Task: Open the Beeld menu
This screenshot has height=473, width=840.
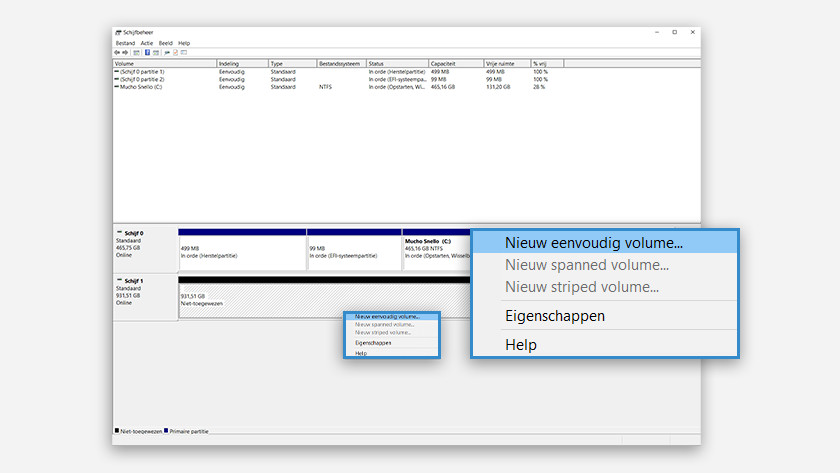Action: coord(165,43)
